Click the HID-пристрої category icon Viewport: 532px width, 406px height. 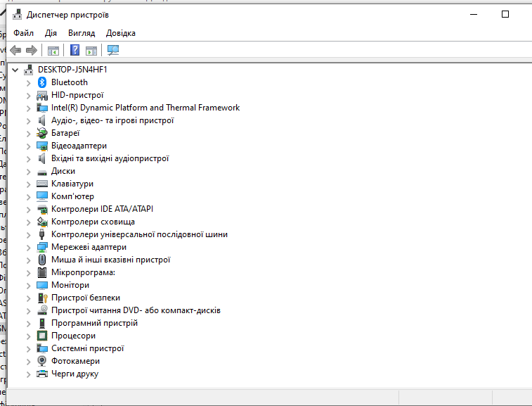[42, 95]
